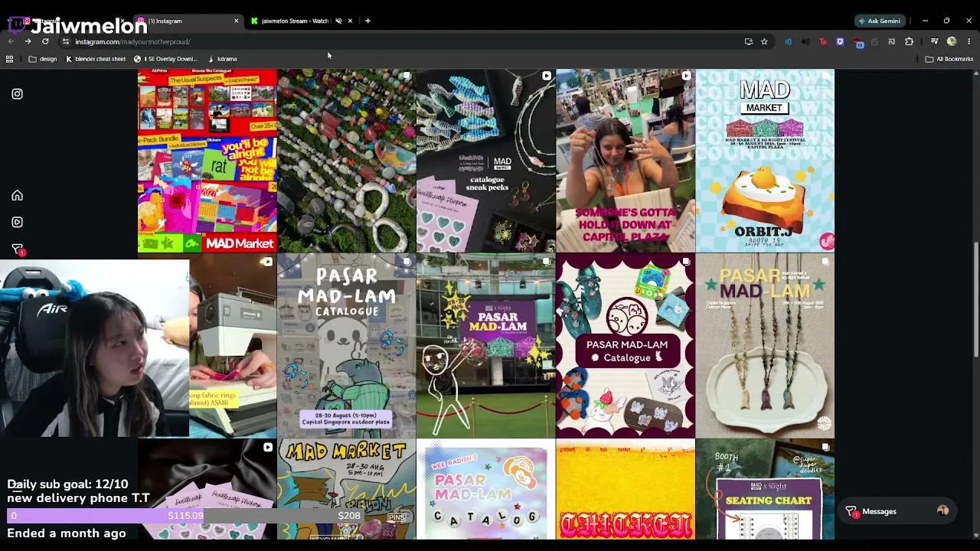Expand the All Bookmarks folder

pyautogui.click(x=949, y=59)
